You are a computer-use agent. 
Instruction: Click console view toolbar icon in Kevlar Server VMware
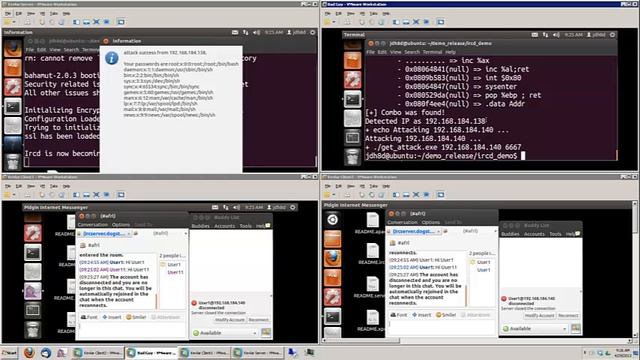(x=121, y=22)
